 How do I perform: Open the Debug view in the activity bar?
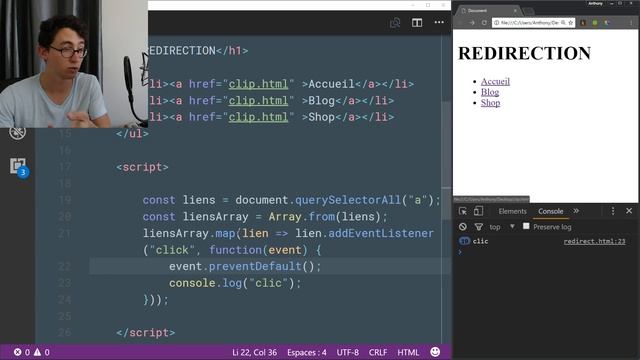(x=18, y=132)
